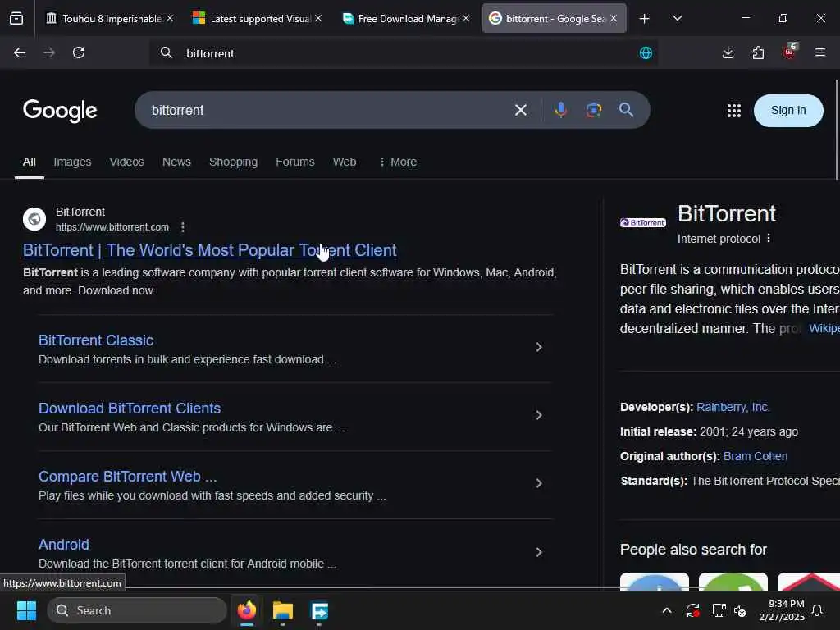The image size is (840, 630).
Task: Open the uBlock Origin extension icon
Action: [790, 52]
